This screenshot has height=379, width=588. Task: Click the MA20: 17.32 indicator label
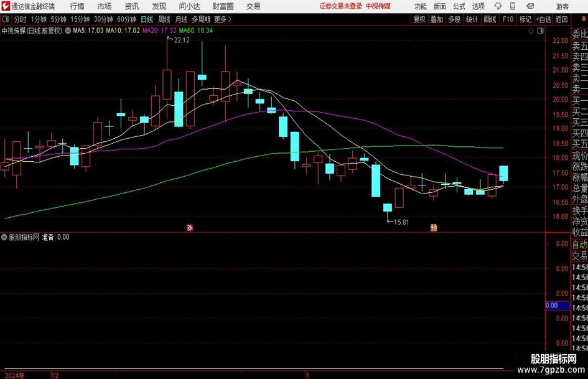click(159, 30)
